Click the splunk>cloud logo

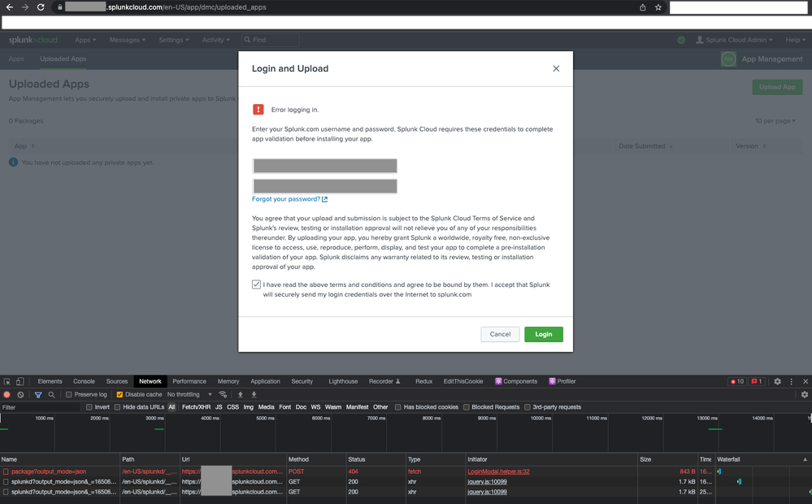[x=33, y=40]
